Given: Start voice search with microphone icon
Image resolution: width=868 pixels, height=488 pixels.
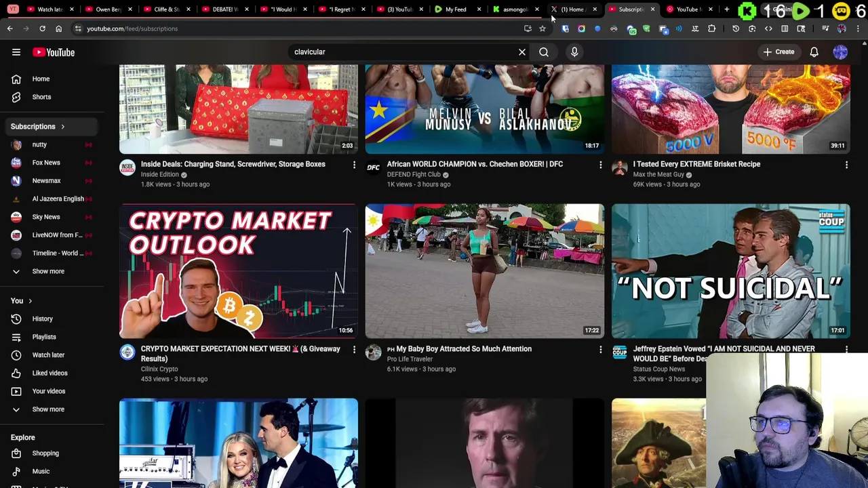Looking at the screenshot, I should click(x=574, y=52).
